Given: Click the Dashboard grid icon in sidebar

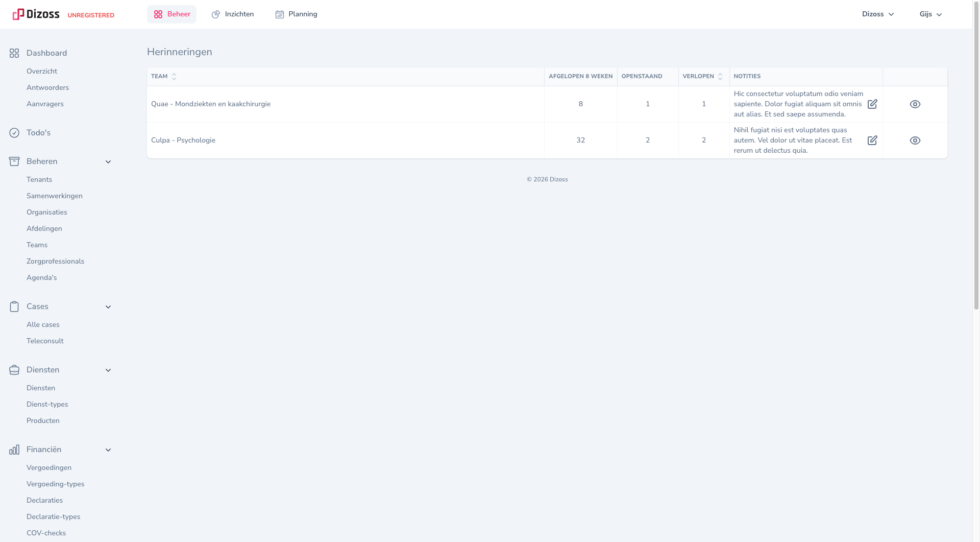Looking at the screenshot, I should click(14, 53).
